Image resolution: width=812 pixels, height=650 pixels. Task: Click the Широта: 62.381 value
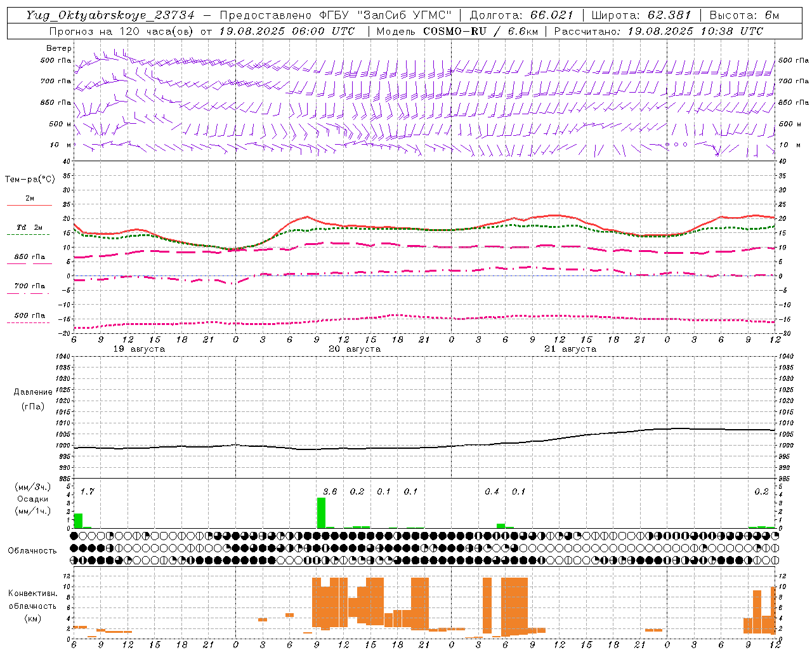(x=641, y=15)
